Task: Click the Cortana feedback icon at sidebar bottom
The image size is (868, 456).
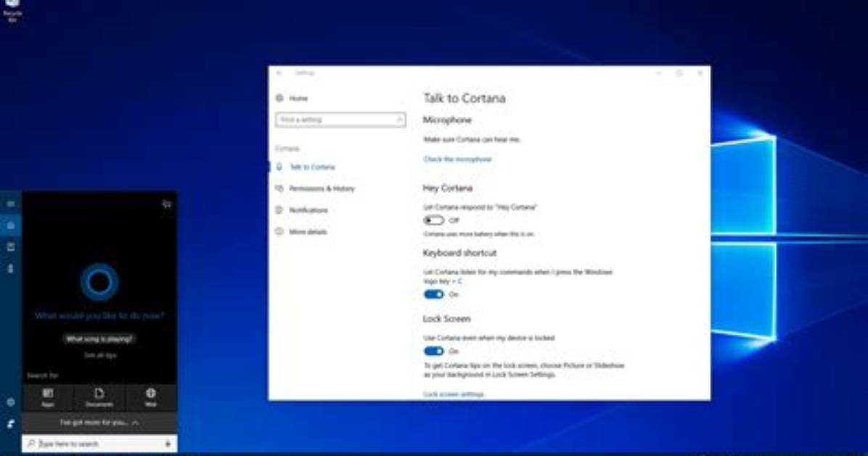Action: pyautogui.click(x=10, y=424)
